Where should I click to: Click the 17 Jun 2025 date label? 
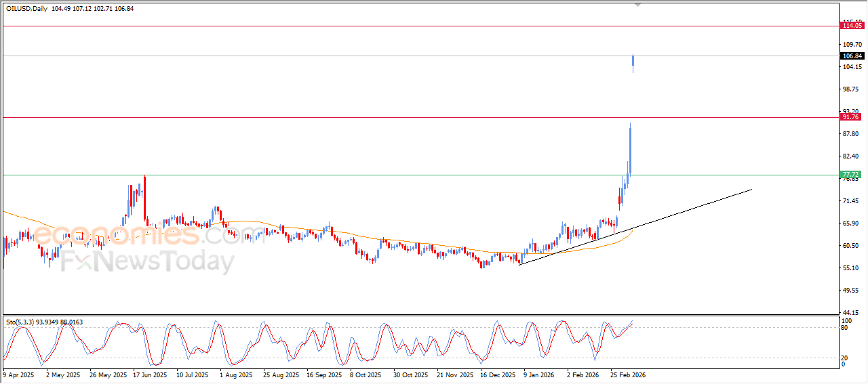(x=149, y=374)
